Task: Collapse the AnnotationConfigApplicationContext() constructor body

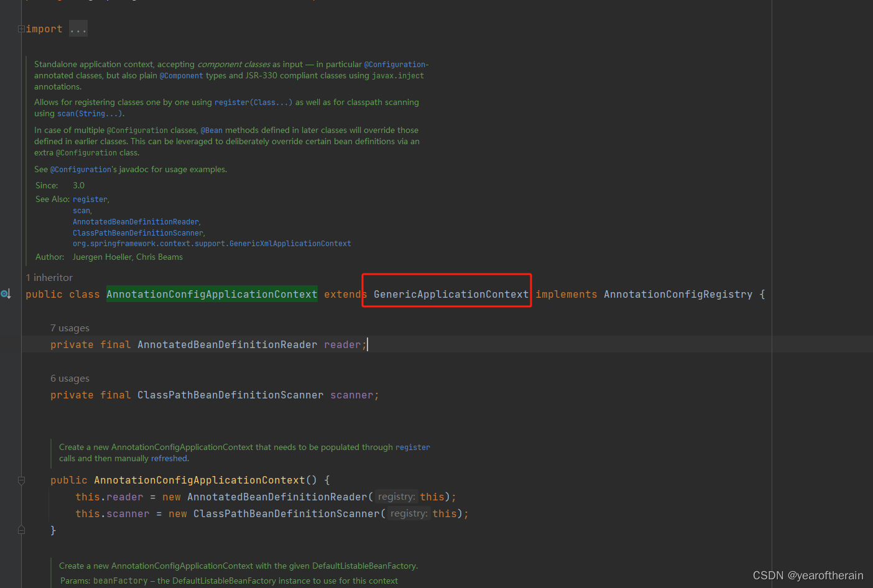Action: click(x=21, y=480)
